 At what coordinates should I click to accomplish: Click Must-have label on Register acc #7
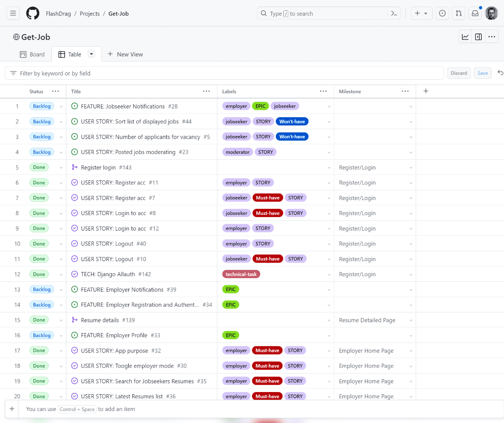(x=268, y=198)
